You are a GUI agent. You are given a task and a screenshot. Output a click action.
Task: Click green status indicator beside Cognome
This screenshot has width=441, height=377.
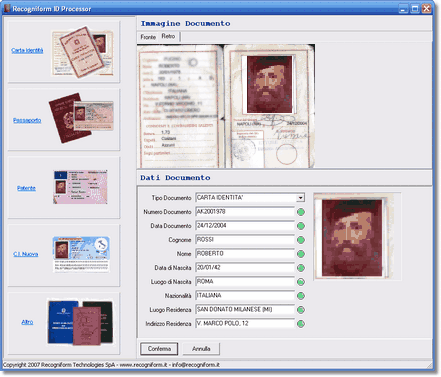(x=301, y=240)
